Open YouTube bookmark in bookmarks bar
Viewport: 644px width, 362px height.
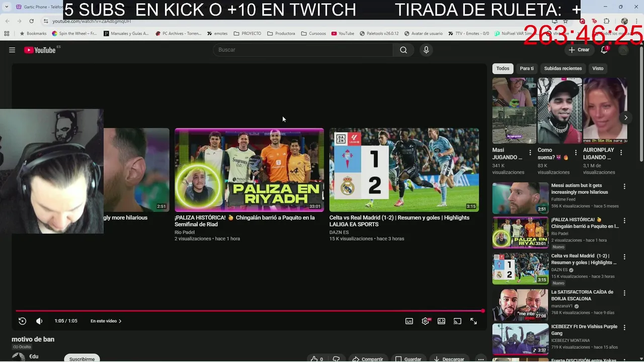tap(343, 34)
